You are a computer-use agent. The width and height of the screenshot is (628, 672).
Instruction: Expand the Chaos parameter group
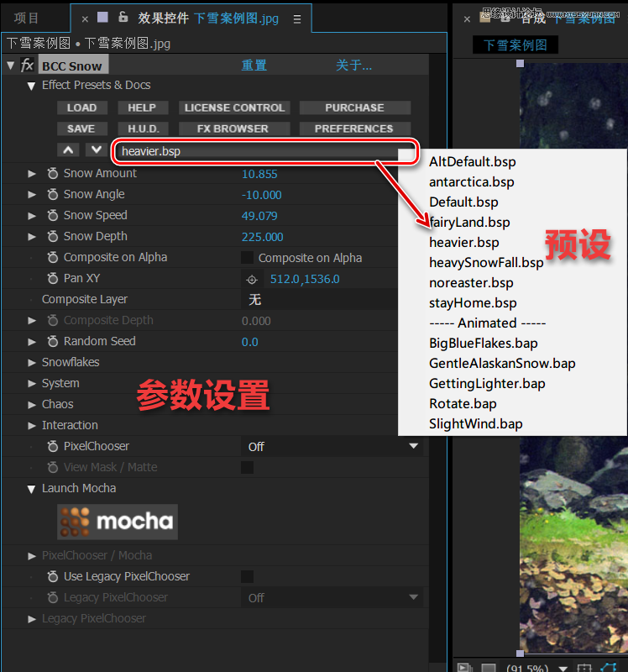click(x=32, y=404)
